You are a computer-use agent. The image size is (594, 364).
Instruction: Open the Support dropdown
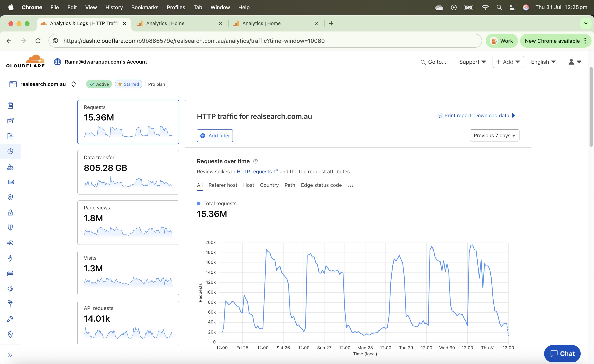473,62
